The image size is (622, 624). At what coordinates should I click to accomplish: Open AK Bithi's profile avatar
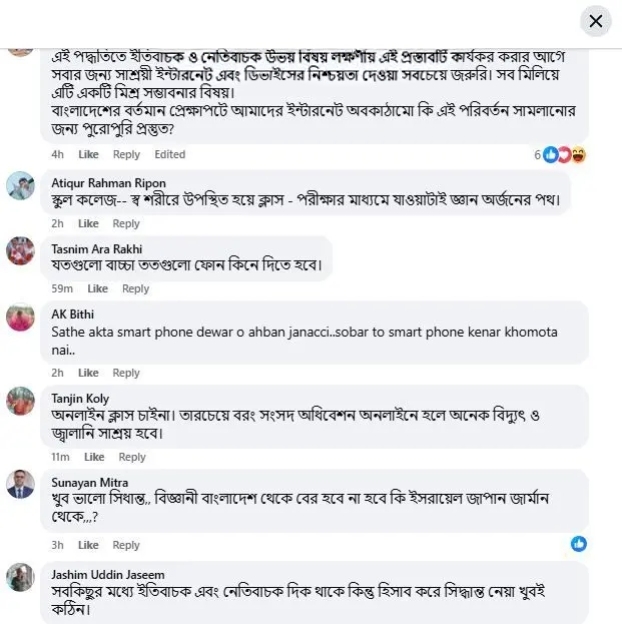pyautogui.click(x=21, y=317)
